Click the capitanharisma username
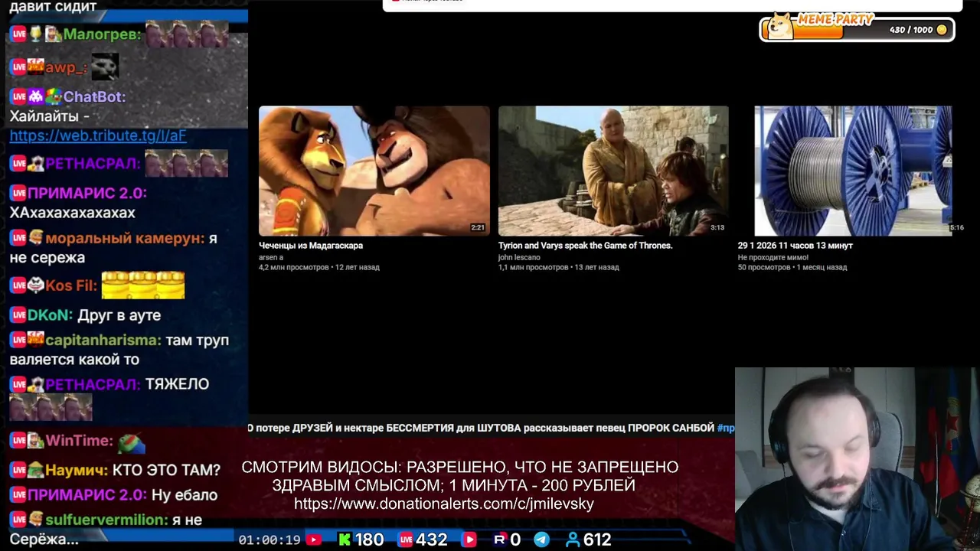This screenshot has height=551, width=980. point(103,340)
